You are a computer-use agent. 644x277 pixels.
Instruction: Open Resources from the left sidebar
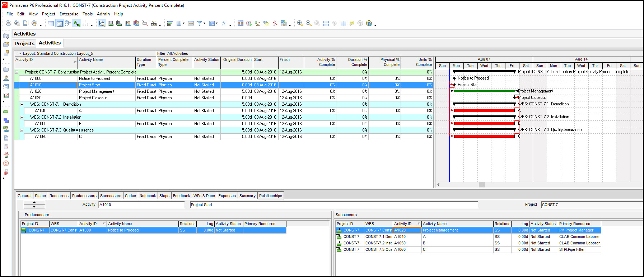6,78
